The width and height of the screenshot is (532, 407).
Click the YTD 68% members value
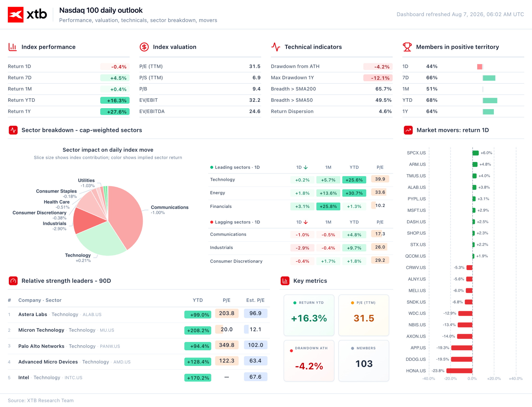click(432, 100)
